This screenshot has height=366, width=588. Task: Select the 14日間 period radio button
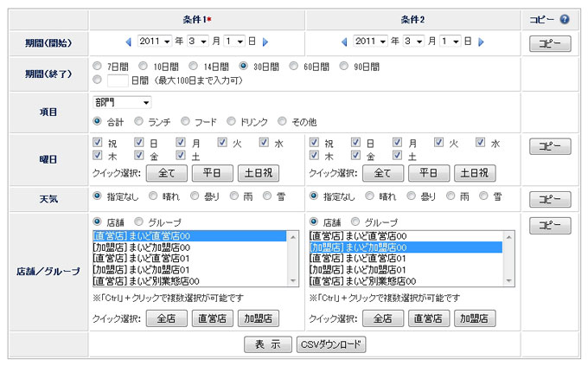[x=193, y=66]
